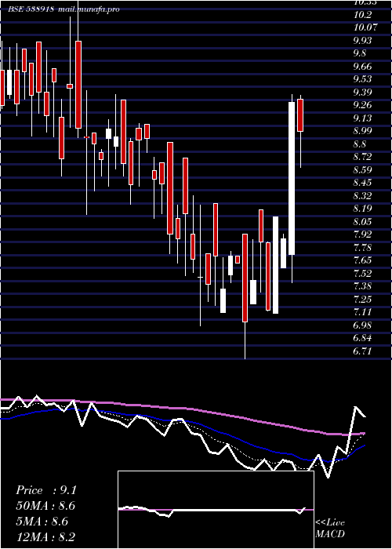This screenshot has width=392, height=549.
Task: Click inside the Live MACD indicator box
Action: 216,510
